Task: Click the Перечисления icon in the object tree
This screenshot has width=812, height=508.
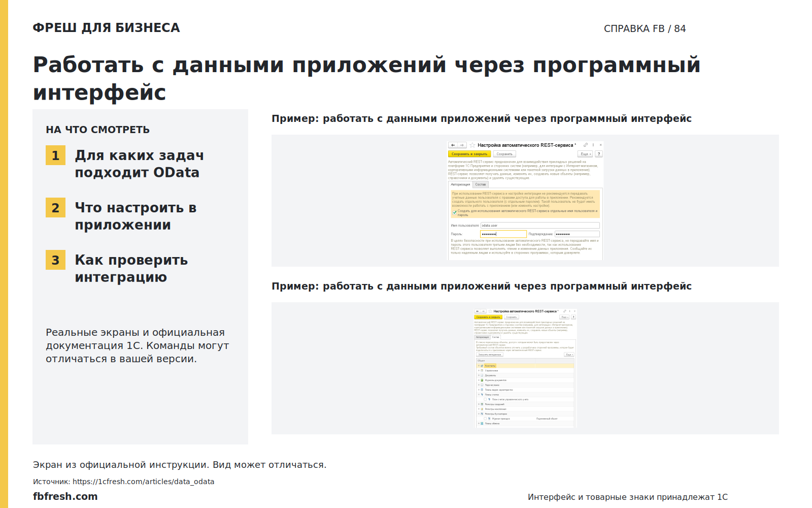Action: 482,385
